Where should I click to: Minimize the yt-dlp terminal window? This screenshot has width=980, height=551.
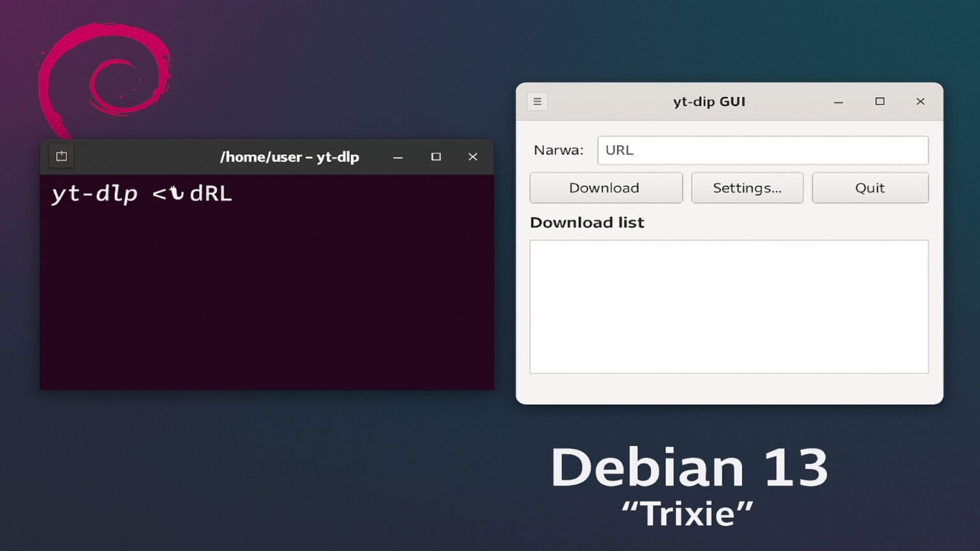click(x=397, y=157)
